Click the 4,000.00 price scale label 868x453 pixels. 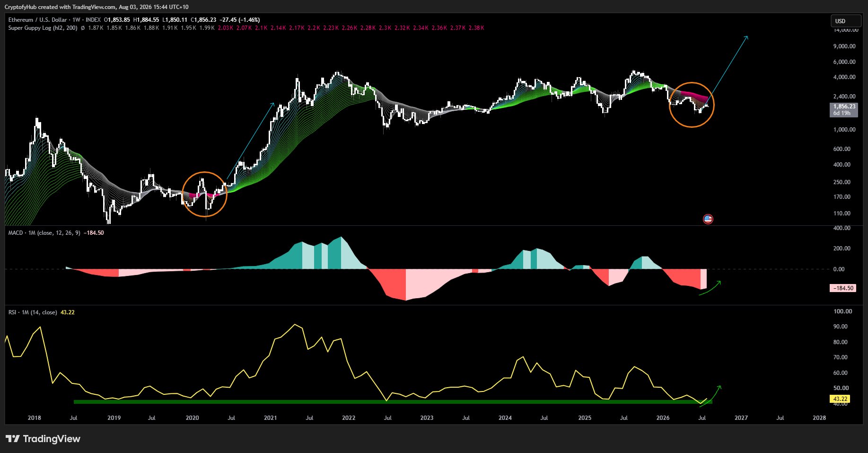tap(844, 77)
